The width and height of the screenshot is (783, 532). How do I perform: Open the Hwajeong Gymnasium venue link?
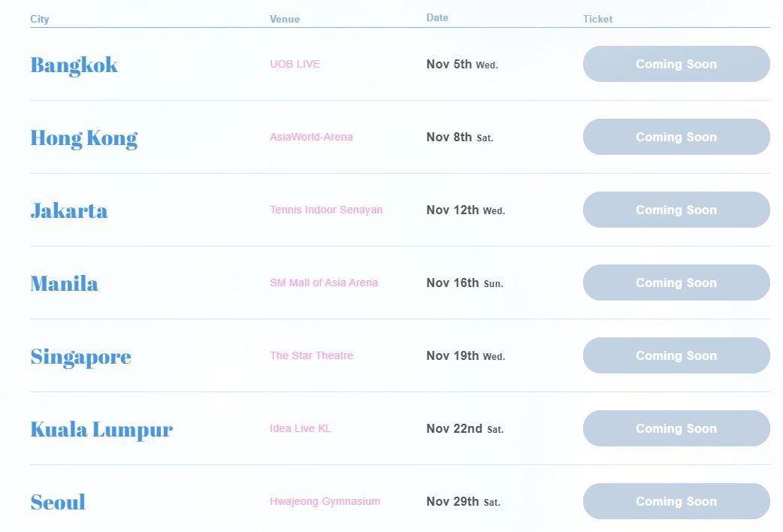[325, 501]
